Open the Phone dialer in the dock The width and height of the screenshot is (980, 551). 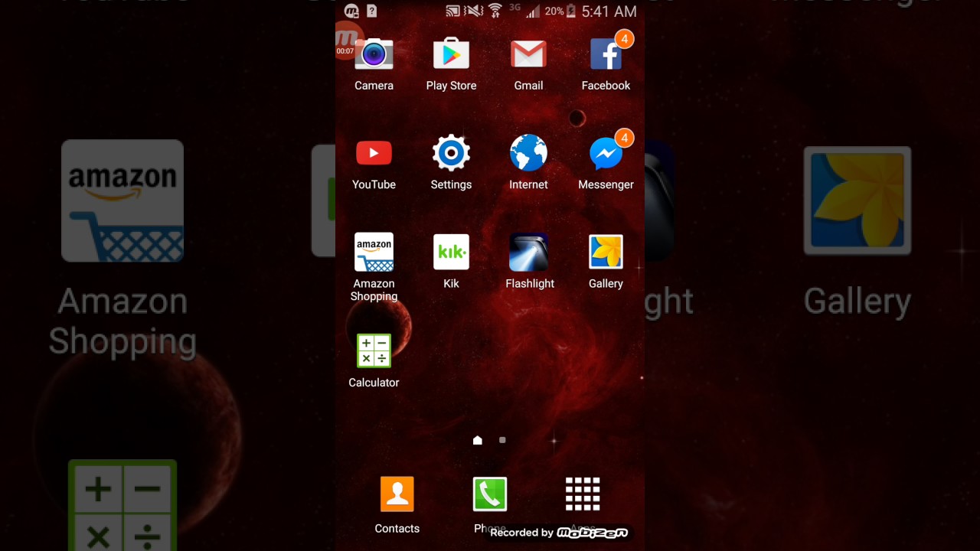pyautogui.click(x=490, y=494)
